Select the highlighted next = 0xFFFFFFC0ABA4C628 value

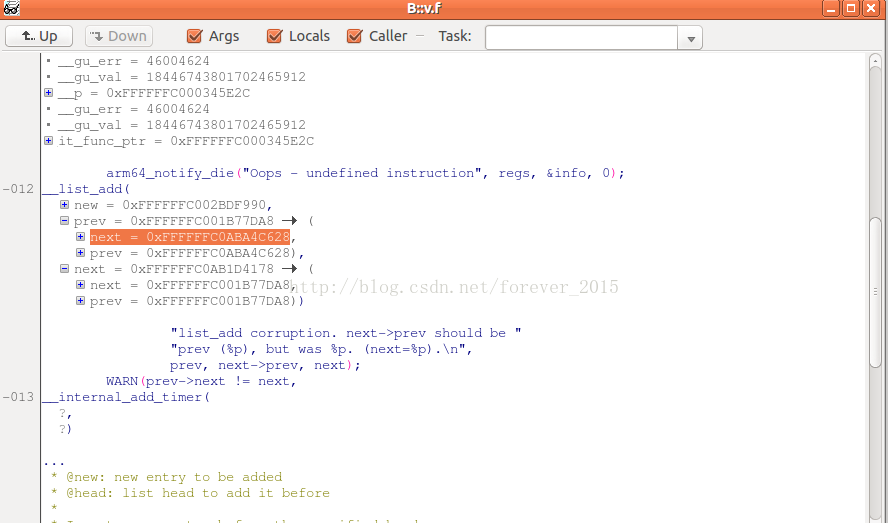coord(190,237)
